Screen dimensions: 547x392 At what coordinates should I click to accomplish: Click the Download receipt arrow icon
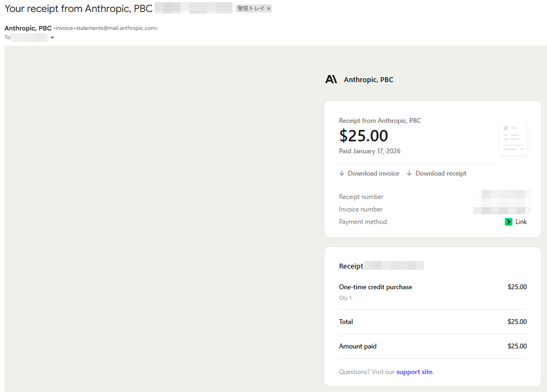(x=409, y=173)
